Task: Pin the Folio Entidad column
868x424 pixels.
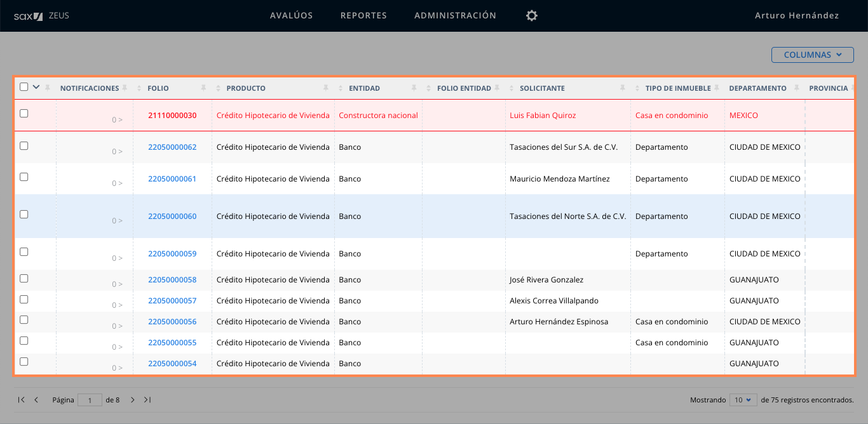Action: [498, 88]
